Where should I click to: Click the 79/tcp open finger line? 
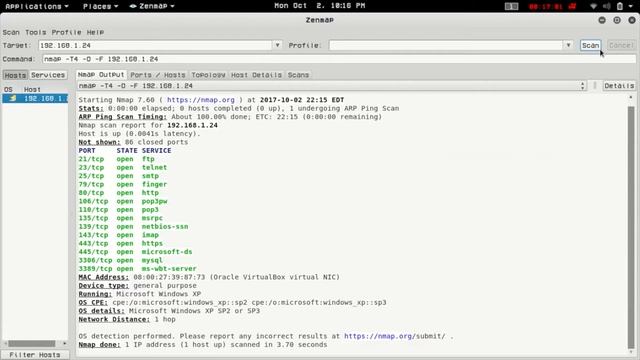coord(122,184)
